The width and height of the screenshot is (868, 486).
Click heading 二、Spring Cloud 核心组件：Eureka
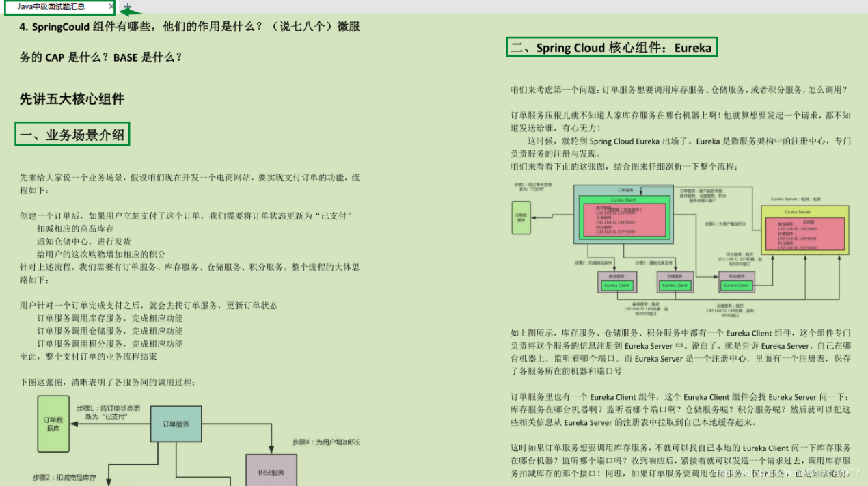612,48
